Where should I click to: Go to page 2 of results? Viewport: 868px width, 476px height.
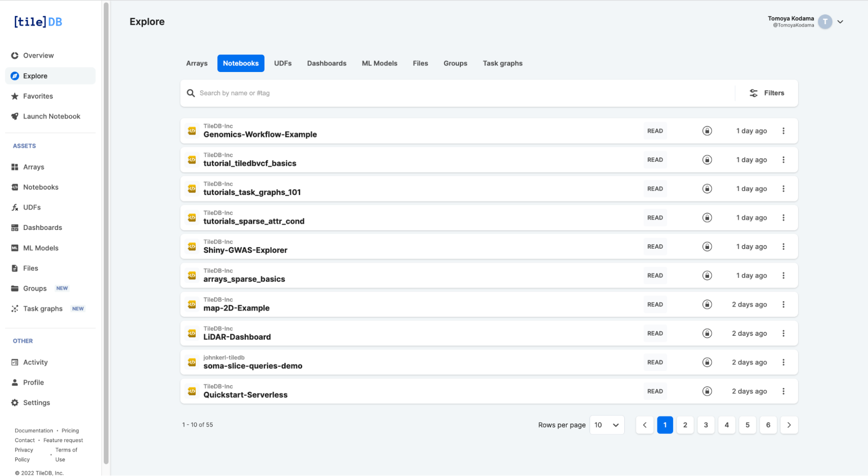coord(685,425)
